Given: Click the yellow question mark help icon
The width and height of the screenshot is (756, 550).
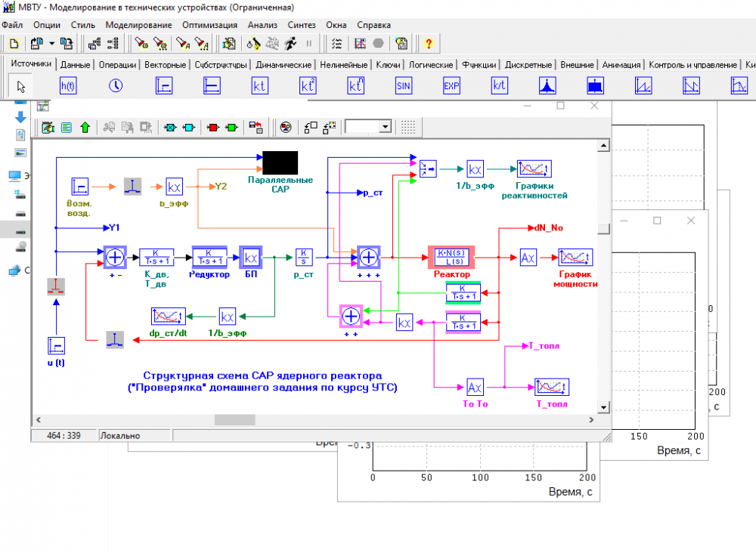Looking at the screenshot, I should pos(428,43).
